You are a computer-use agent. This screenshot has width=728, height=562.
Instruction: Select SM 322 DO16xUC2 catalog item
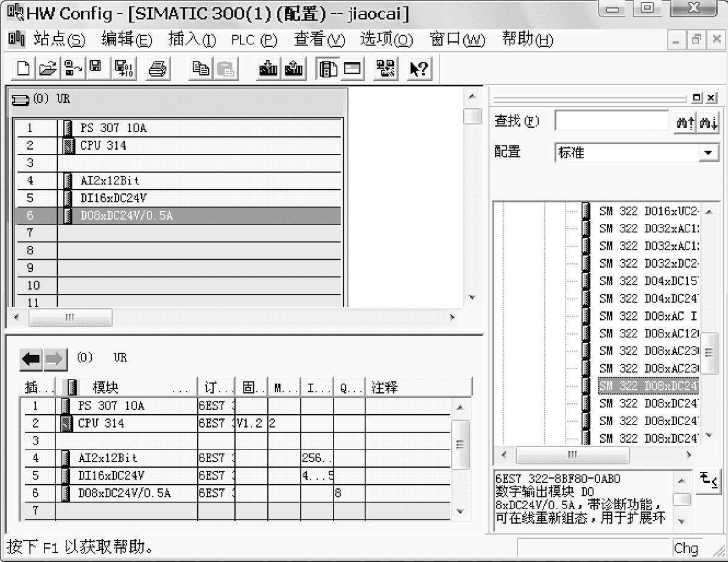point(648,211)
